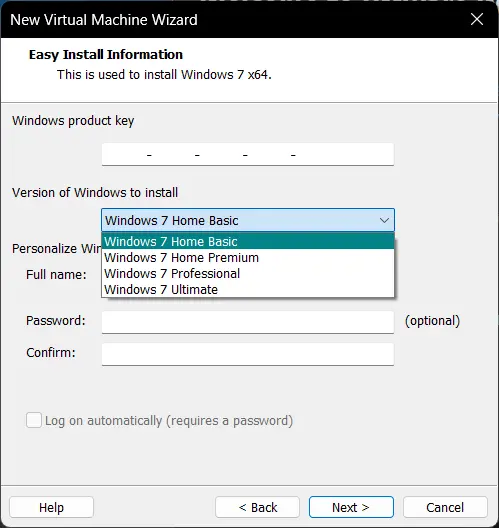499x528 pixels.
Task: Click the Windows product key field
Action: click(x=248, y=155)
